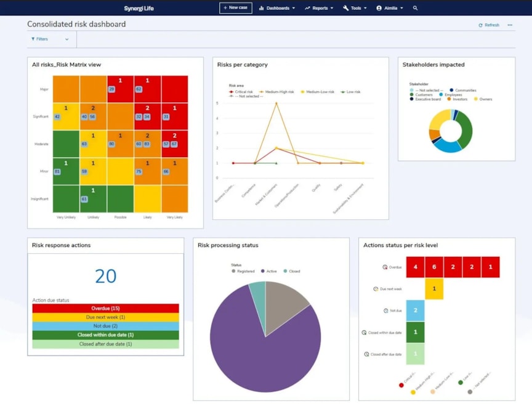Expand the Filters dropdown chevron
Screen dimensions: 532x406
point(68,38)
